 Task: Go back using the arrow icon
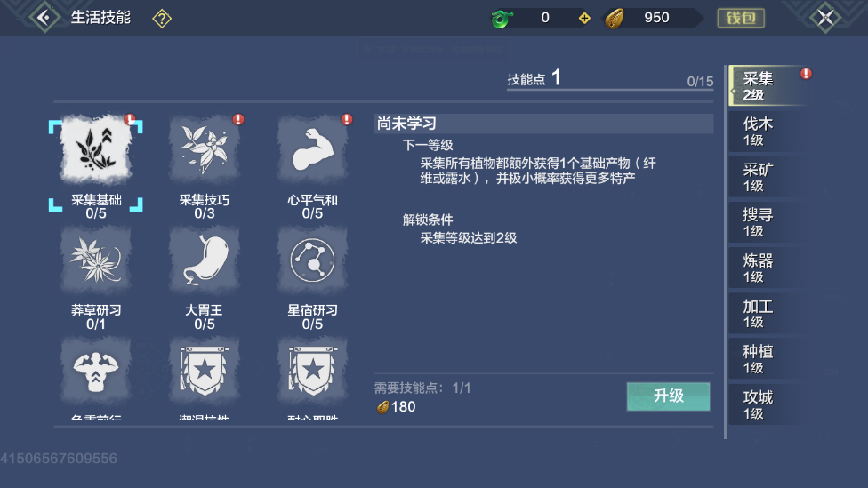pyautogui.click(x=44, y=18)
